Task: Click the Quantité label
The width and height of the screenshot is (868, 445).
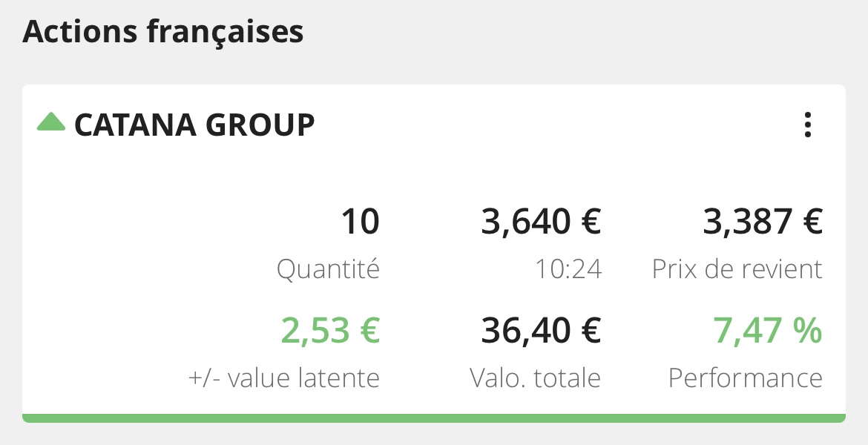Action: pyautogui.click(x=328, y=269)
